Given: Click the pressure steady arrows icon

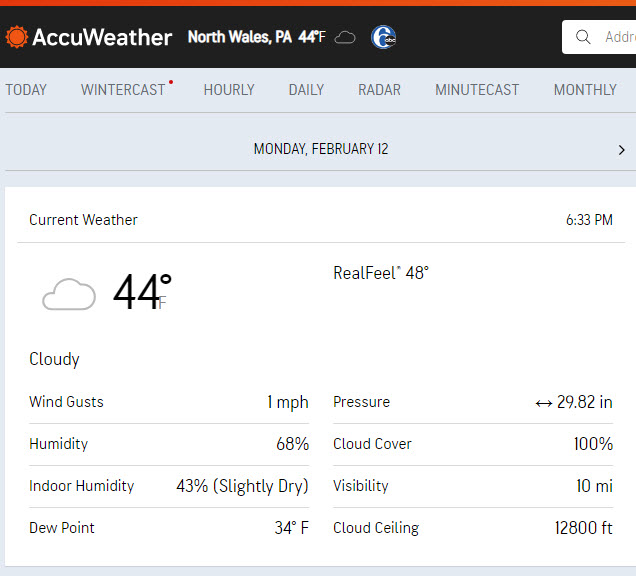Looking at the screenshot, I should 544,403.
